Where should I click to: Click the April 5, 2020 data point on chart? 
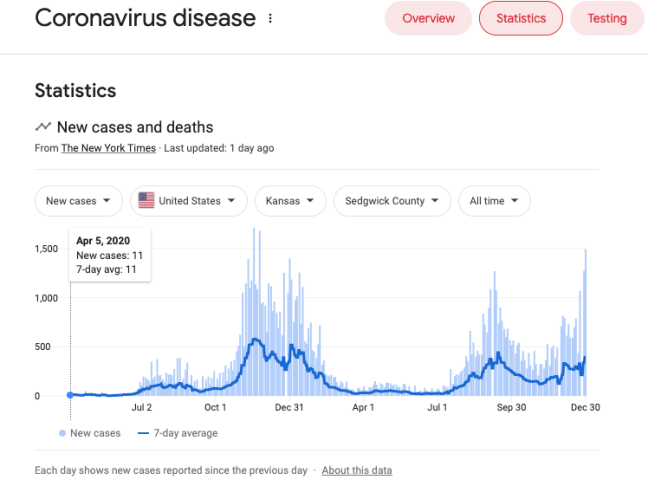70,395
